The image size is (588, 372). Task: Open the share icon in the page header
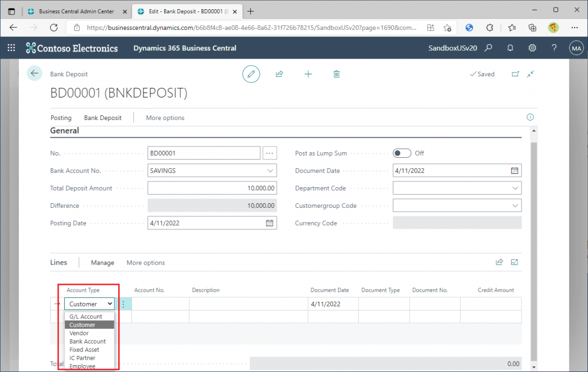point(280,74)
